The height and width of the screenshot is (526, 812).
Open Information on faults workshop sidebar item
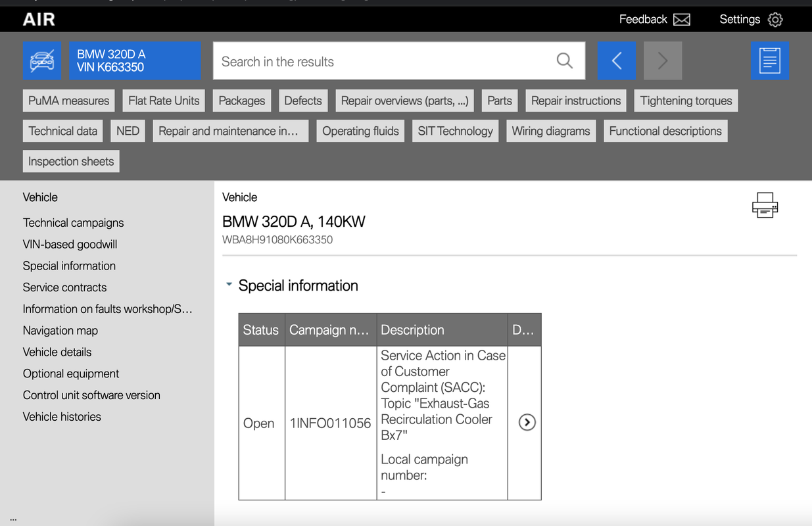point(107,309)
